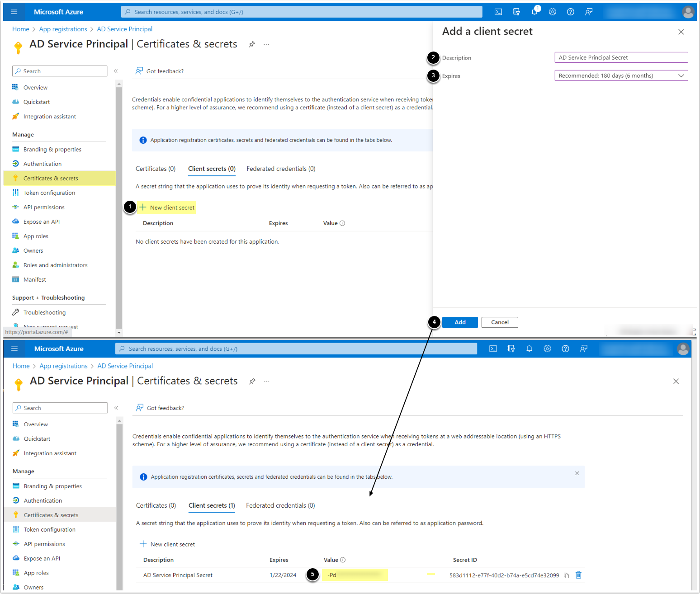Pin the lower Certificates & secrets page
The height and width of the screenshot is (594, 700).
click(252, 381)
